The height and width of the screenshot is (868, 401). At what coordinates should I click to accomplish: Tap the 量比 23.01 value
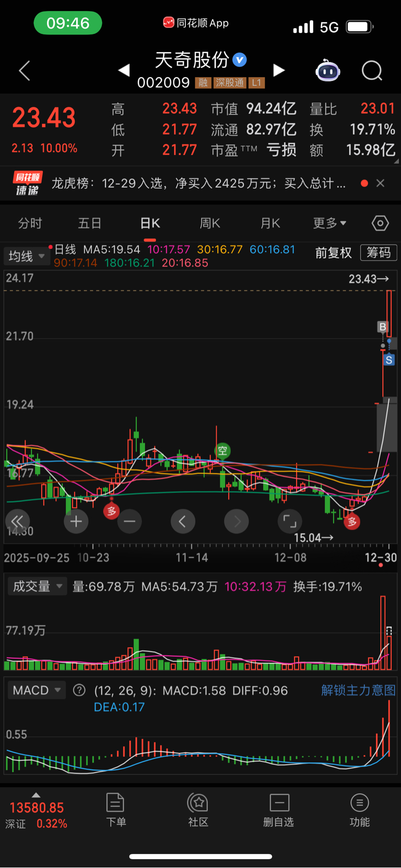click(378, 109)
